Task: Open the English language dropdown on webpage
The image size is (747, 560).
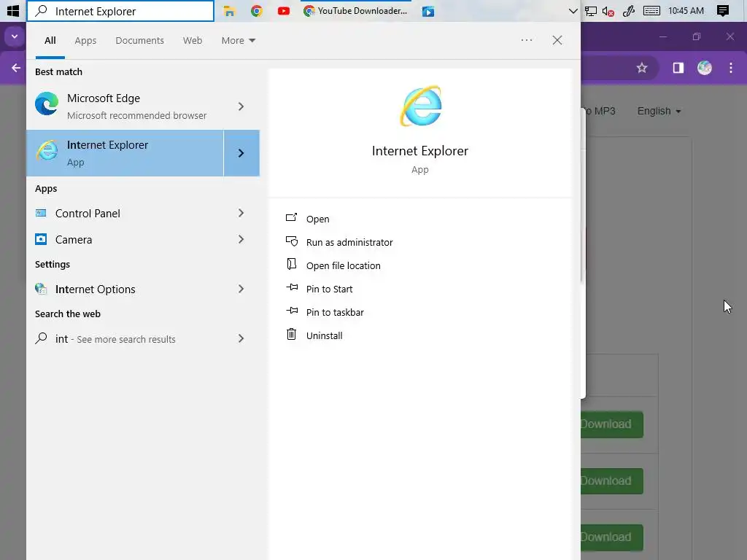Action: [659, 111]
